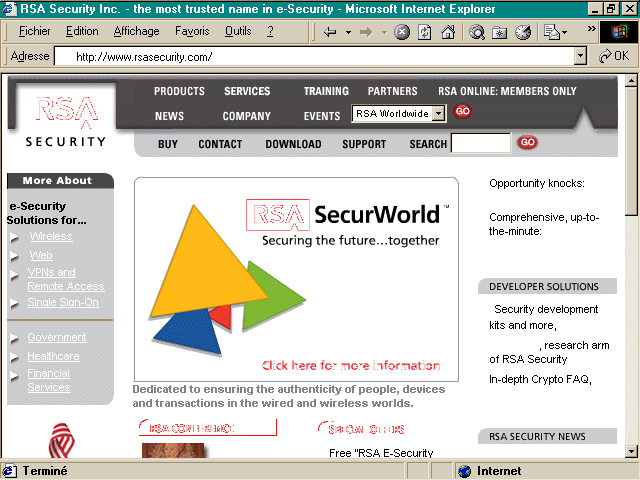Screen dimensions: 640x480
Task: Open the Back history dropdown arrow
Action: (348, 32)
